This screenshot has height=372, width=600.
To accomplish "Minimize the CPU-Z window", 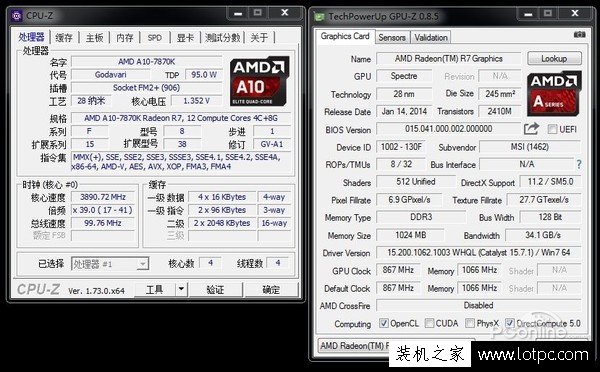I will pyautogui.click(x=238, y=14).
